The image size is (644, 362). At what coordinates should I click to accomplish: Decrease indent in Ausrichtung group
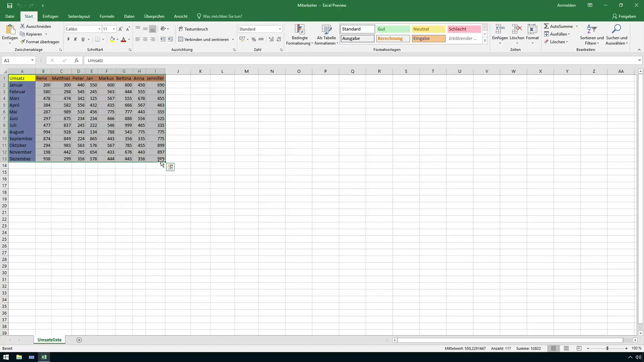163,39
